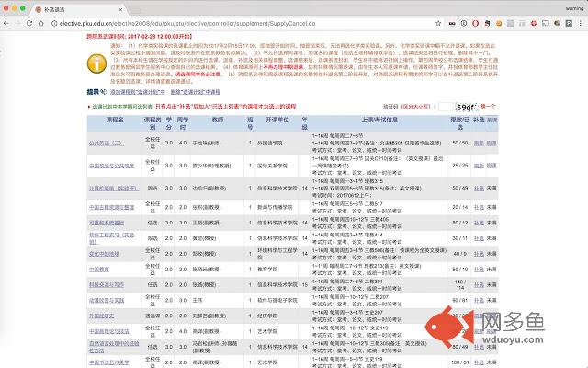The height and width of the screenshot is (368, 588).
Task: Open course 中国教育
Action: pyautogui.click(x=99, y=270)
